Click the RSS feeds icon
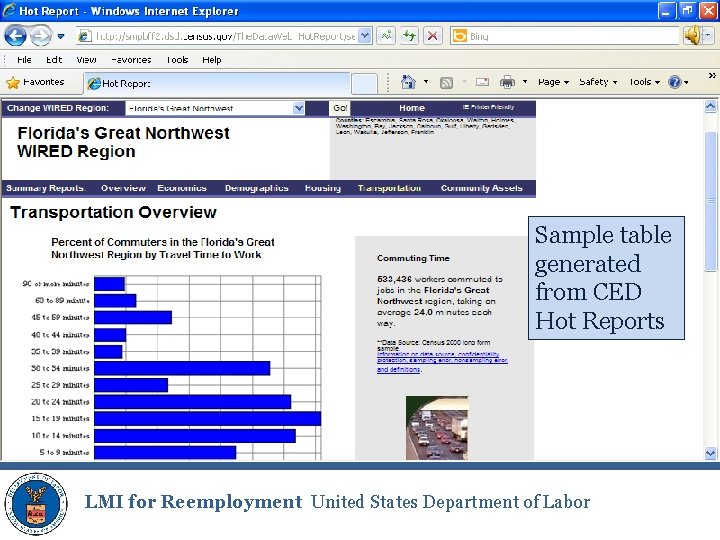The width and height of the screenshot is (720, 540). pos(446,82)
